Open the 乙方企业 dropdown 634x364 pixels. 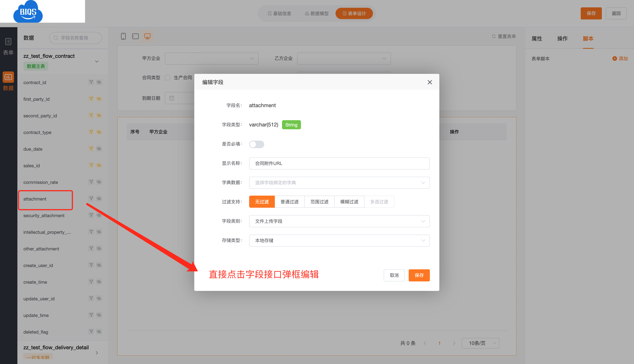coord(344,58)
